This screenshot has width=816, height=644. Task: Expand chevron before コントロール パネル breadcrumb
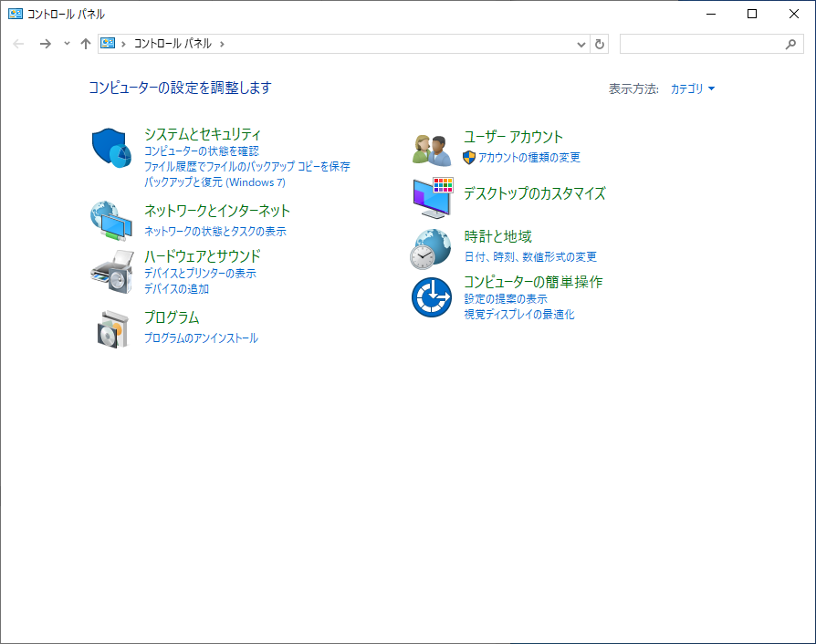click(123, 44)
